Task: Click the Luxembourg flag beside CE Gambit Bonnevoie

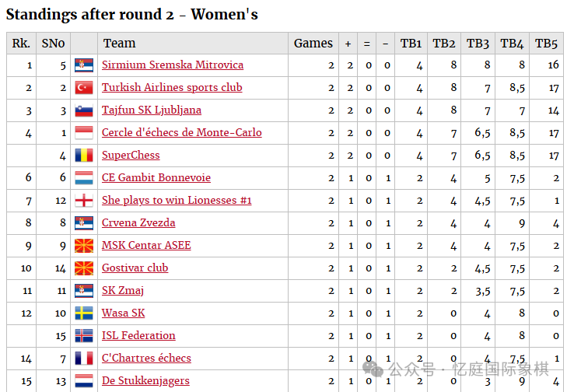Action: [84, 178]
